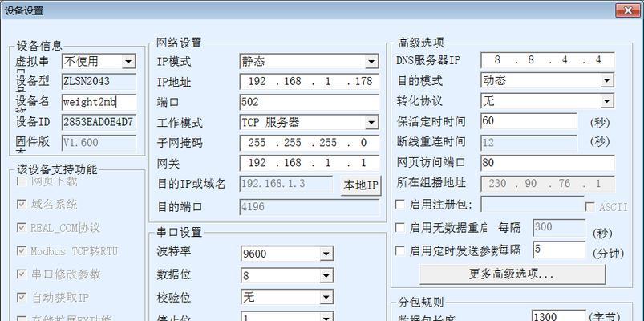
Task: Click the 固件版本 field V1.600
Action: (x=99, y=143)
